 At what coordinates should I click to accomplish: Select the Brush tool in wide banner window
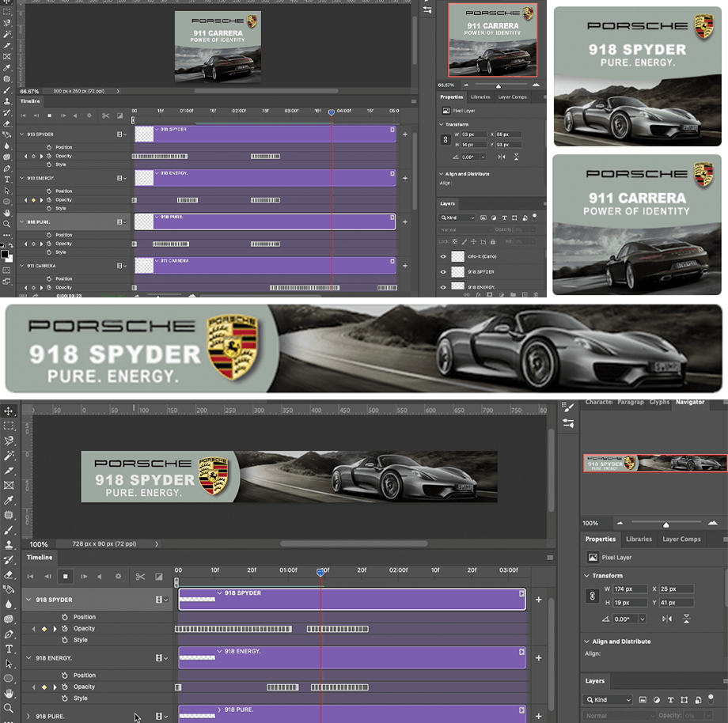9,530
